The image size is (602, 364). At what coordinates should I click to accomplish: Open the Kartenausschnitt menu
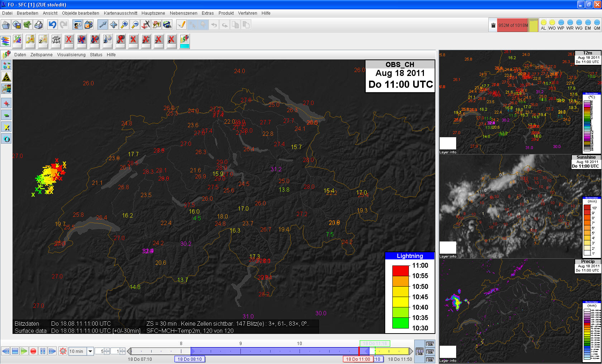coord(120,13)
